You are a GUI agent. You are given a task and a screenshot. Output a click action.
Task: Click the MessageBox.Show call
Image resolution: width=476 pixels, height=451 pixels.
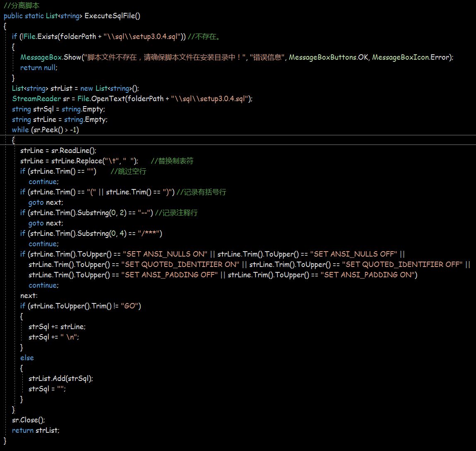pos(51,57)
